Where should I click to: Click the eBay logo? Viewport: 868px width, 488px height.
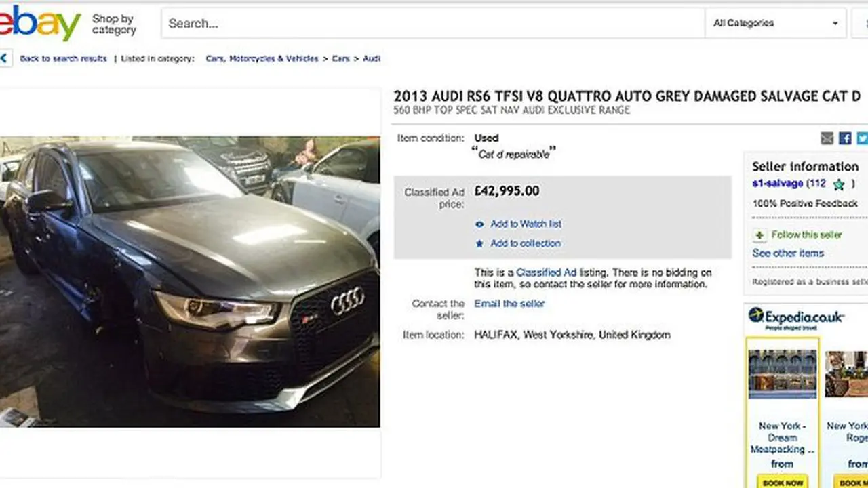[x=40, y=24]
